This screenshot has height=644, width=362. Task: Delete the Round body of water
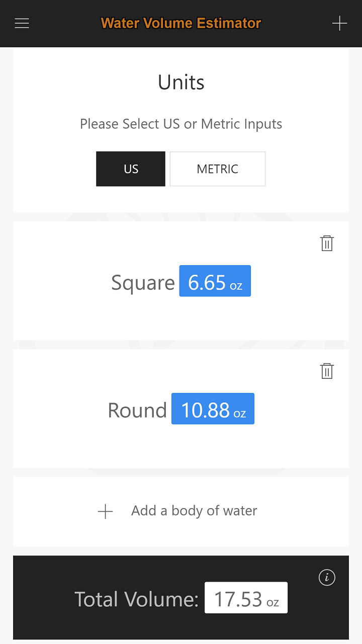pos(327,371)
